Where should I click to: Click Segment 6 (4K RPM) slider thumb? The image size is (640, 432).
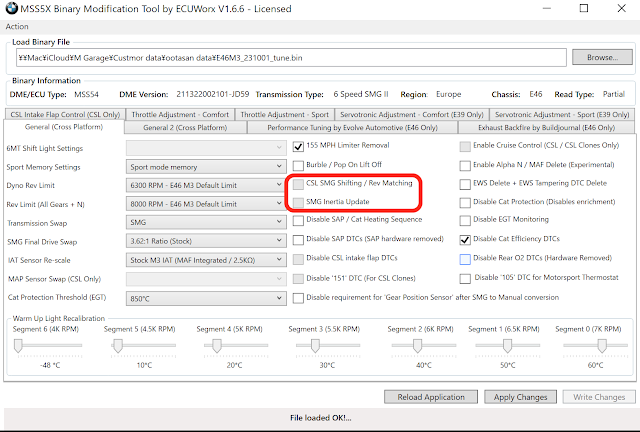18,346
